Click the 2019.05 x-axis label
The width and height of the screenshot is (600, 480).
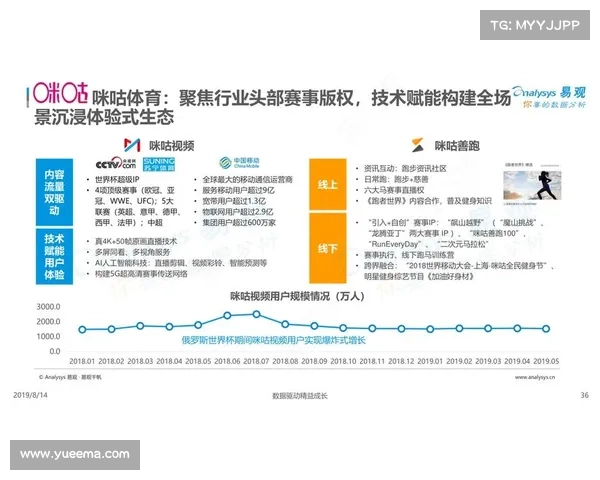pyautogui.click(x=546, y=361)
